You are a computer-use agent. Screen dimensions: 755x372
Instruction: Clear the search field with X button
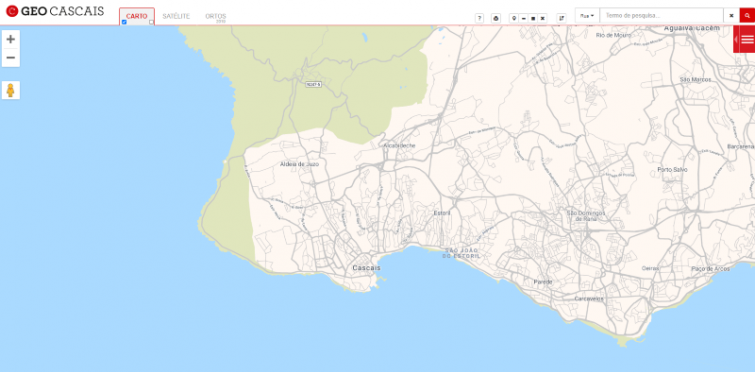point(731,16)
